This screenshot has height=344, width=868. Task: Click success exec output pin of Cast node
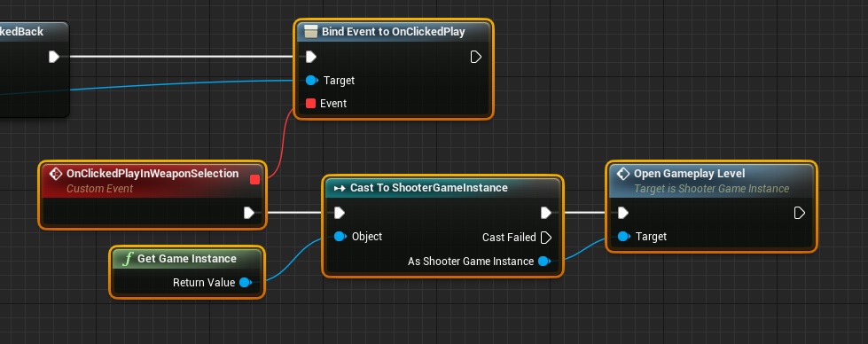[546, 213]
